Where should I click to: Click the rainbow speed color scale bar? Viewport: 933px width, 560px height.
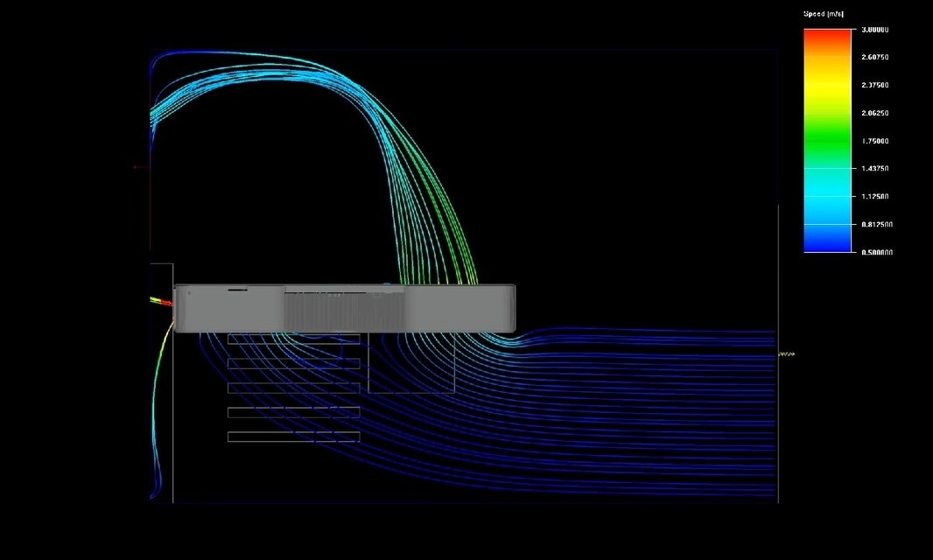[827, 141]
